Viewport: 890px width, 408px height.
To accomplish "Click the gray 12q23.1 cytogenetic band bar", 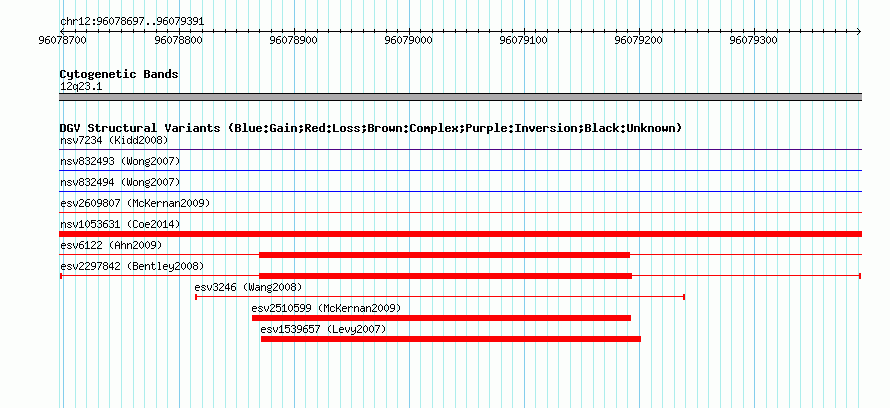I will click(460, 97).
